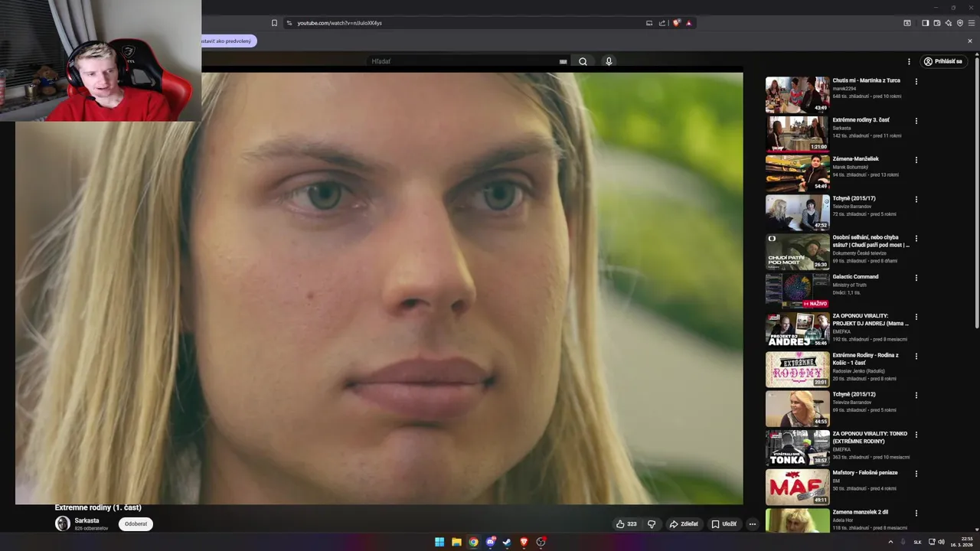Open the Brave Shields lion icon
This screenshot has width=980, height=551.
[x=677, y=23]
